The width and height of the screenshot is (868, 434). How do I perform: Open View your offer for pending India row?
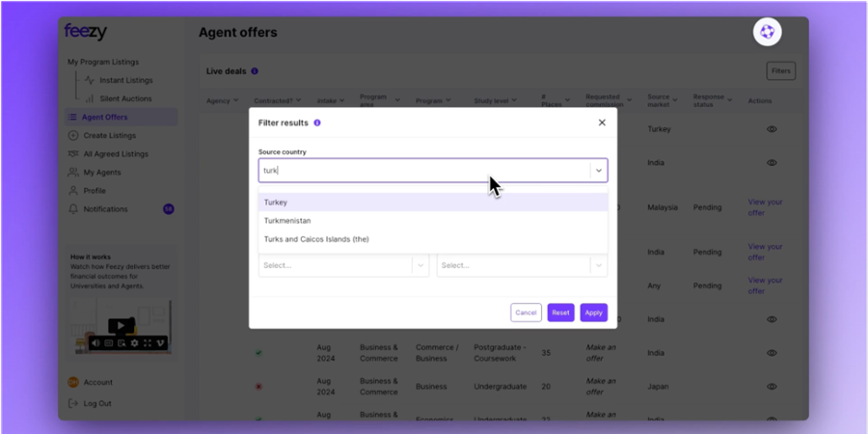point(765,252)
